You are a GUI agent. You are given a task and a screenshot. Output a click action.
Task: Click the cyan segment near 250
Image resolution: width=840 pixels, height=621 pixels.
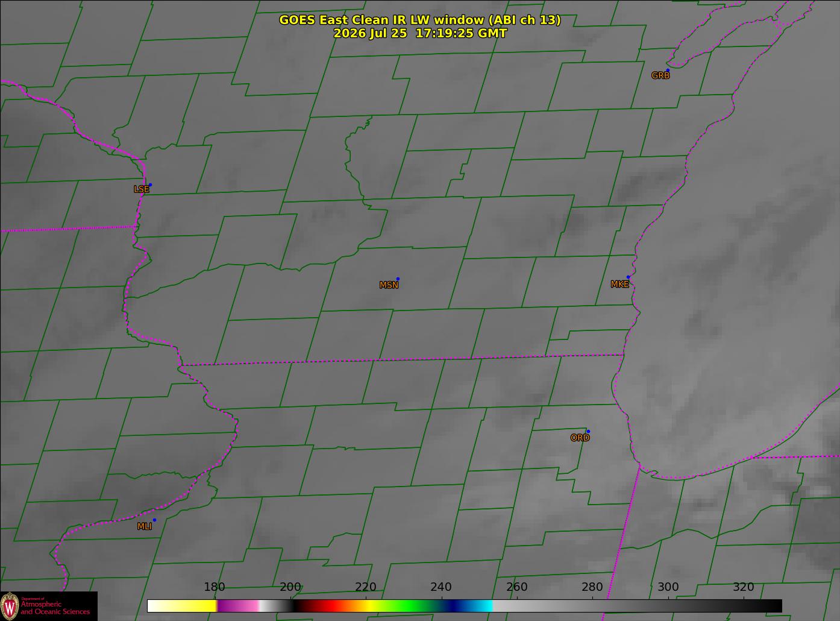coord(482,606)
